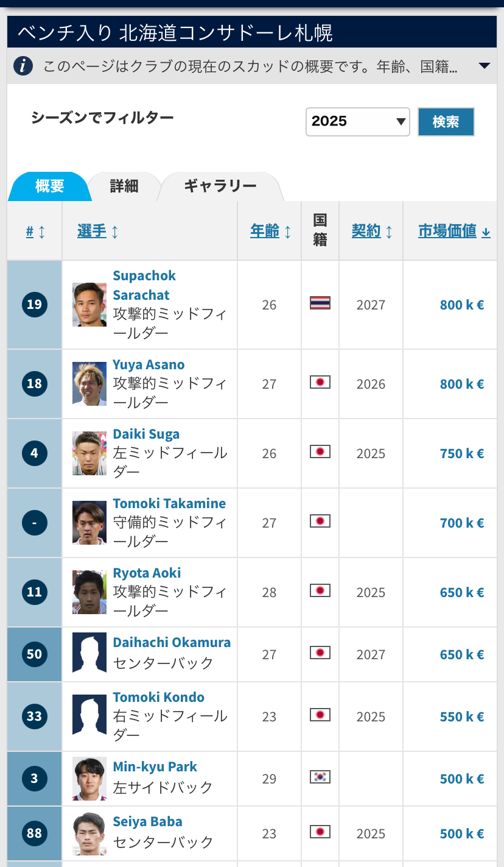504x867 pixels.
Task: Open the ギャラリー tab
Action: [220, 186]
